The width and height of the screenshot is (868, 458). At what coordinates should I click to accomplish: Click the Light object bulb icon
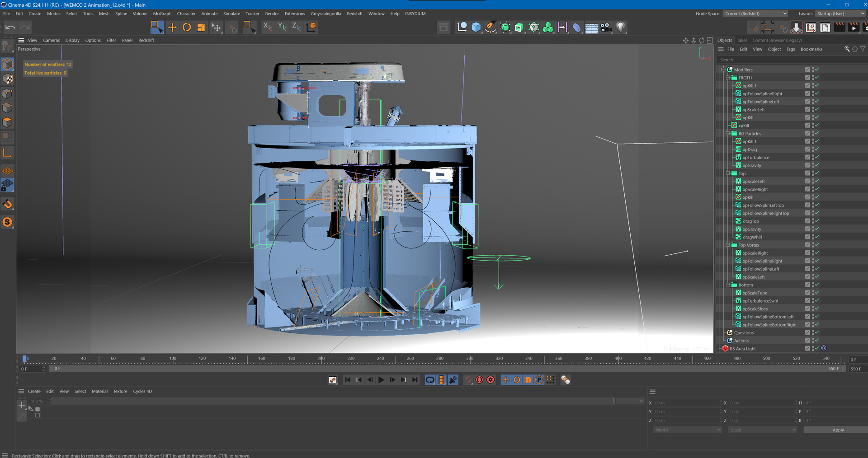tap(621, 28)
